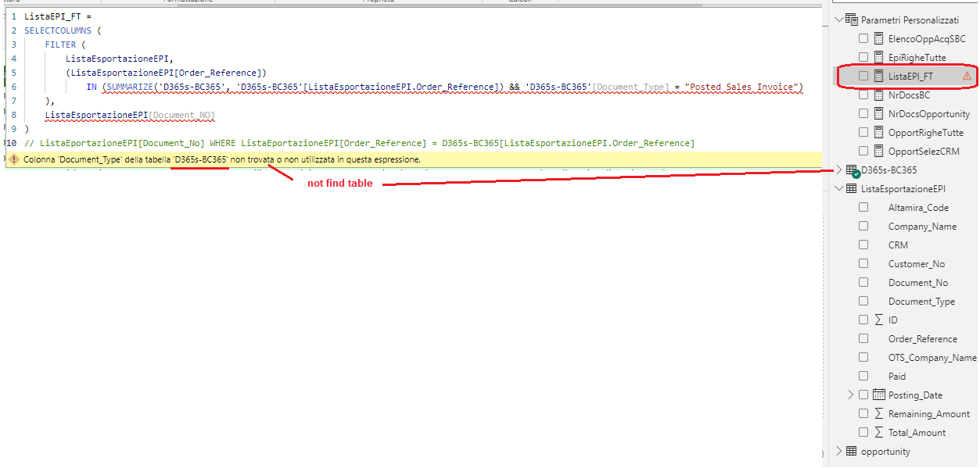Select the opportunity table name

(x=885, y=451)
